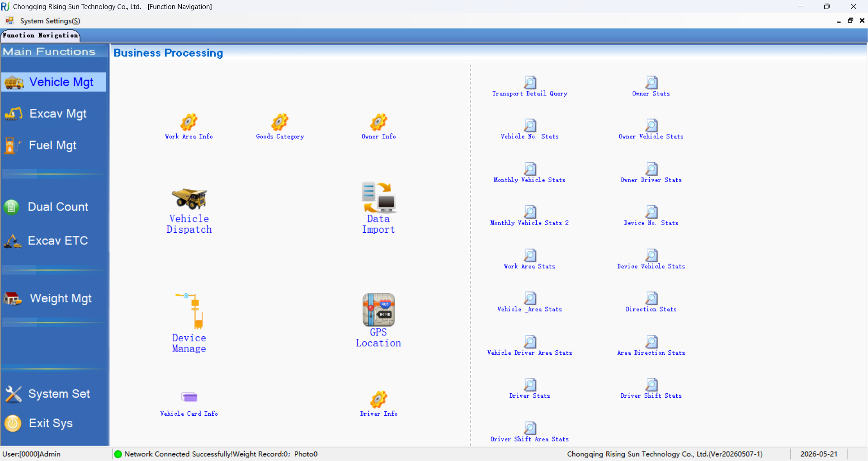
Task: Open Device No. Stats report icon
Action: coord(651,212)
